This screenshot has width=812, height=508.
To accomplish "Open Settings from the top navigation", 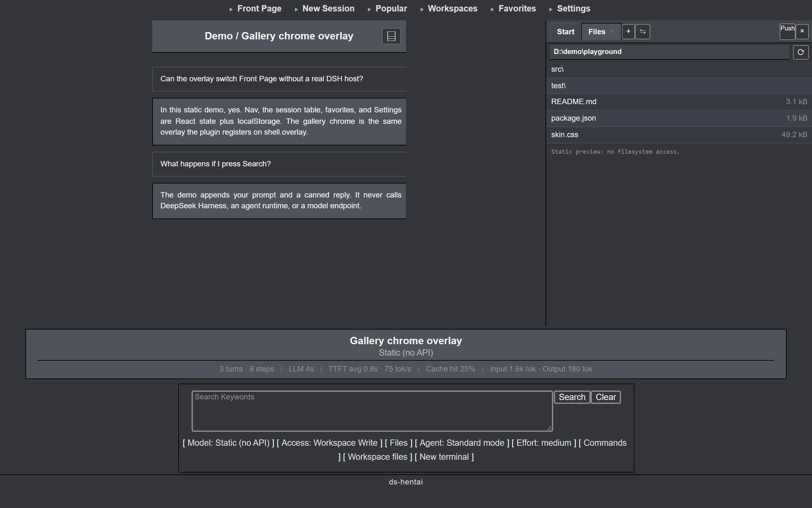I will tap(573, 8).
